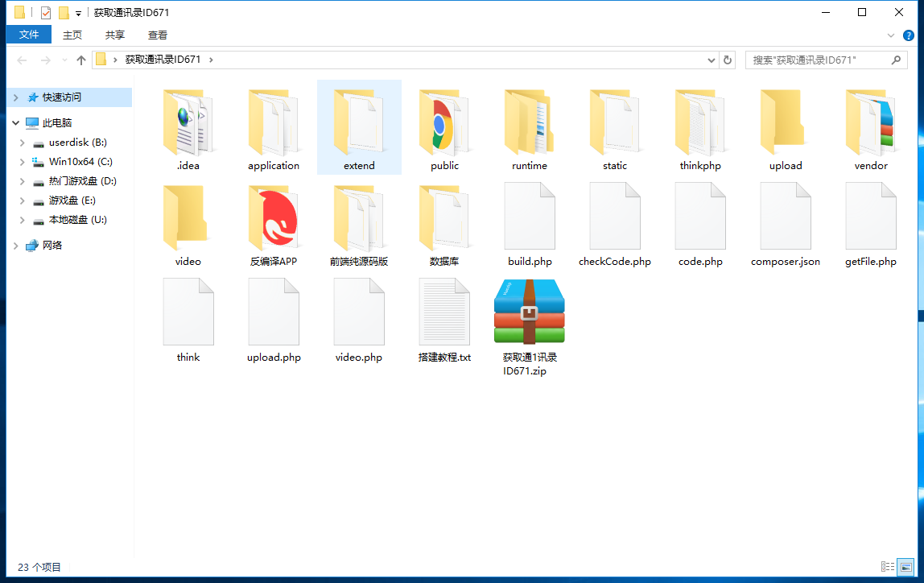Expand the 此电脑 tree node
This screenshot has height=583, width=924.
(16, 123)
